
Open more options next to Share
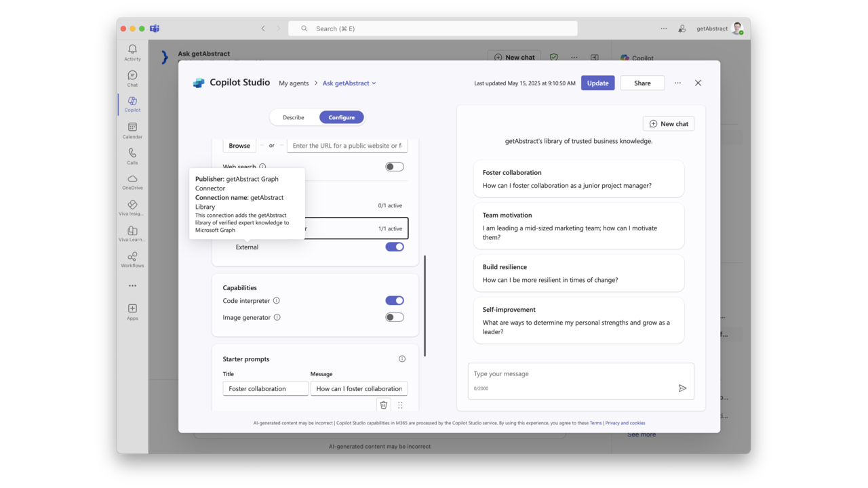pyautogui.click(x=677, y=83)
